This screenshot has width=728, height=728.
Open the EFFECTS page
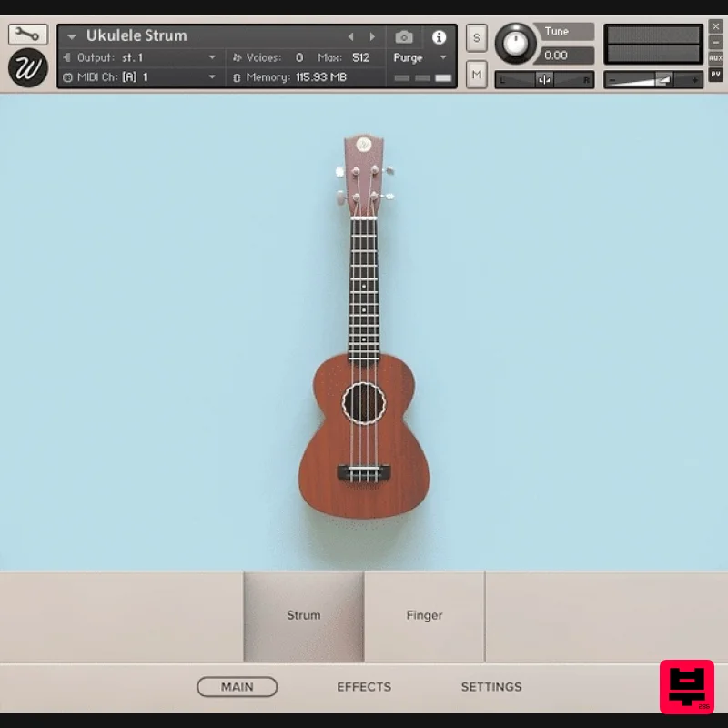tap(364, 687)
